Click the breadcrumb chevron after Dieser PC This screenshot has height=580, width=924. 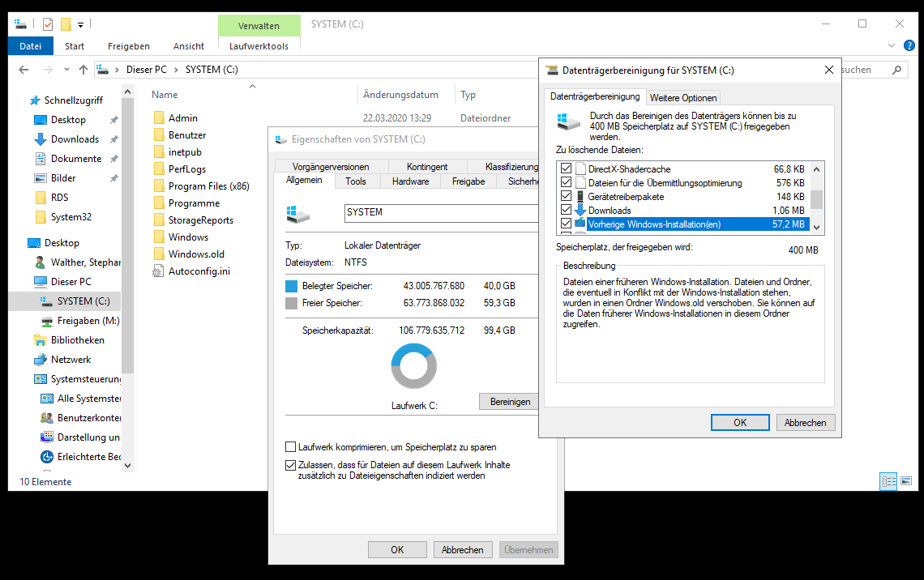coord(176,70)
